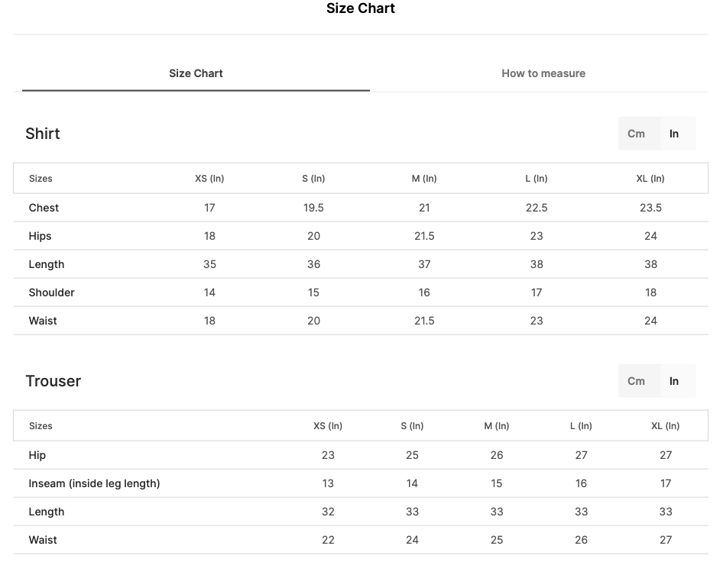Click the Shirt Chest XL value 23.5
The width and height of the screenshot is (723, 588).
coord(650,208)
